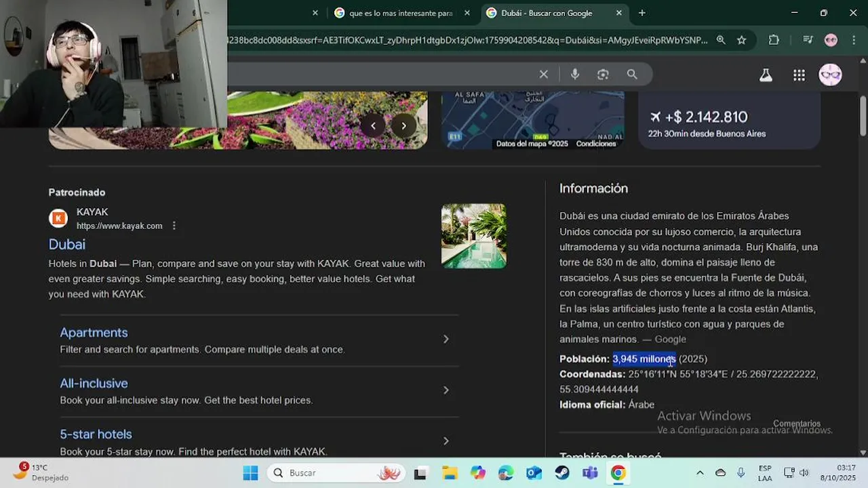Screen dimensions: 868x488
Task: Show hidden system tray icons
Action: [x=700, y=472]
